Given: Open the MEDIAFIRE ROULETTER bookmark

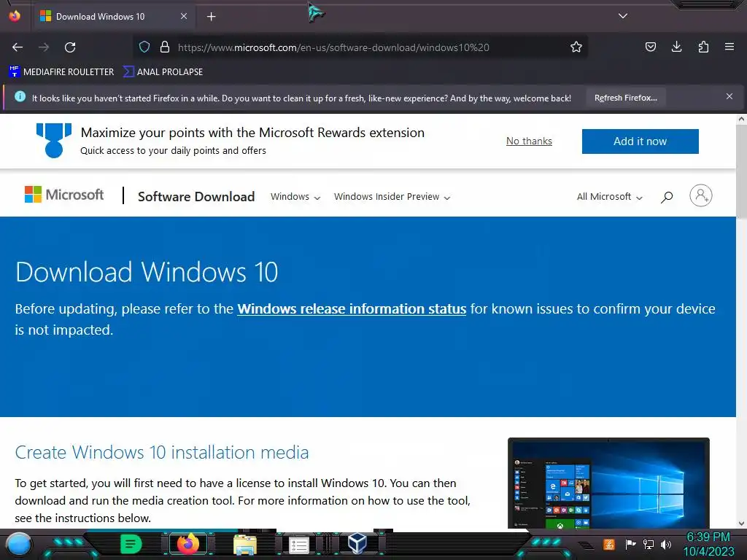Looking at the screenshot, I should pos(61,72).
